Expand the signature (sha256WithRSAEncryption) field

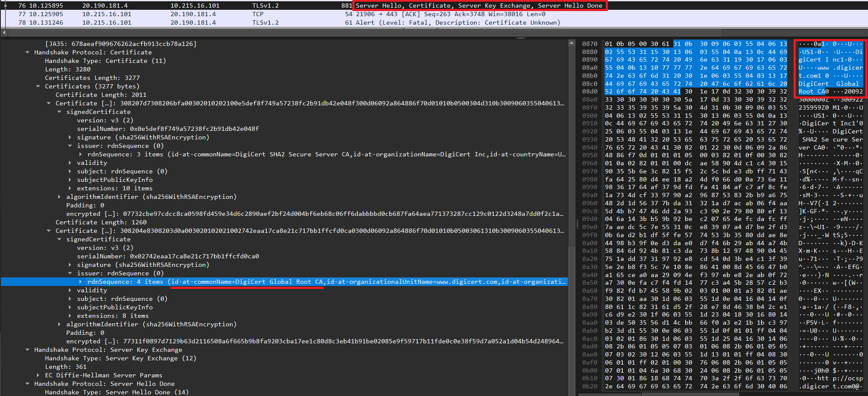(70, 137)
